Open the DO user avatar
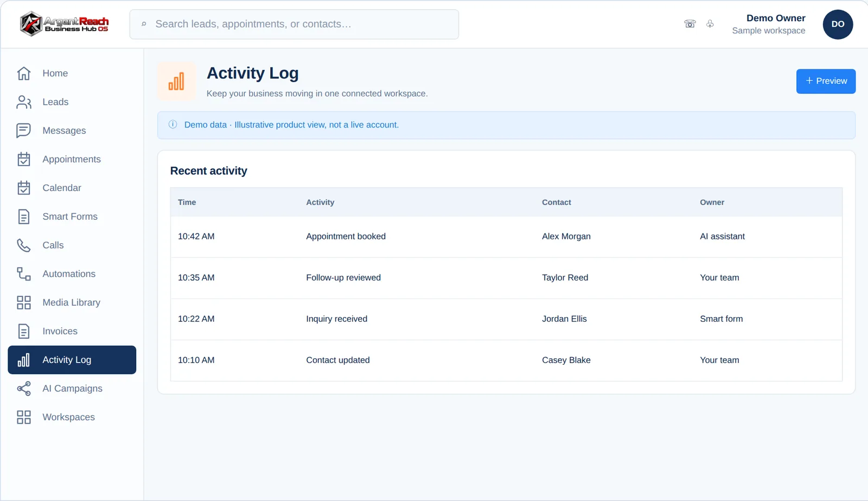Screen dimensions: 868x501 pyautogui.click(x=838, y=24)
